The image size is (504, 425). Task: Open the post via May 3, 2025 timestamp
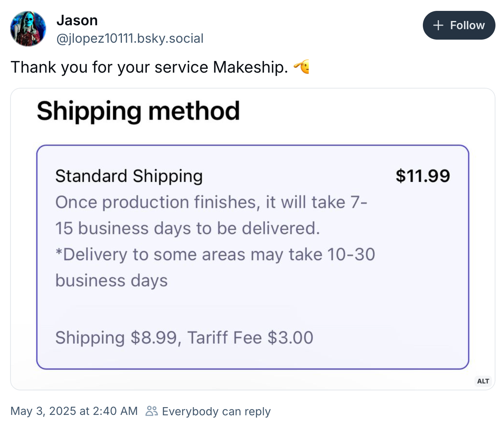[74, 411]
